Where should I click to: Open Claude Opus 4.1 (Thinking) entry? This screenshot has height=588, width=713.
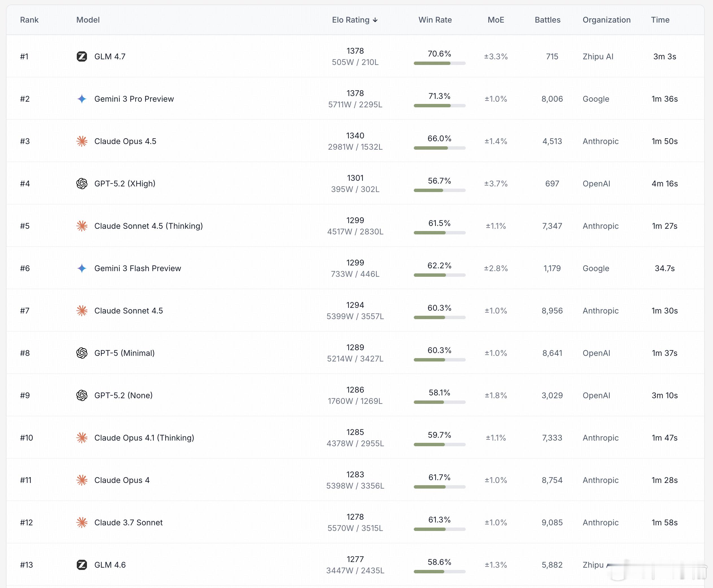click(144, 438)
